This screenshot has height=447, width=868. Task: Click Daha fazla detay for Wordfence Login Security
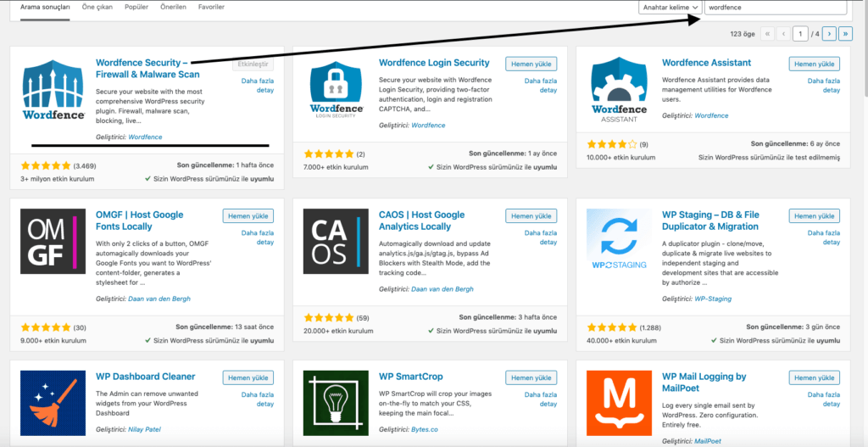(x=540, y=86)
